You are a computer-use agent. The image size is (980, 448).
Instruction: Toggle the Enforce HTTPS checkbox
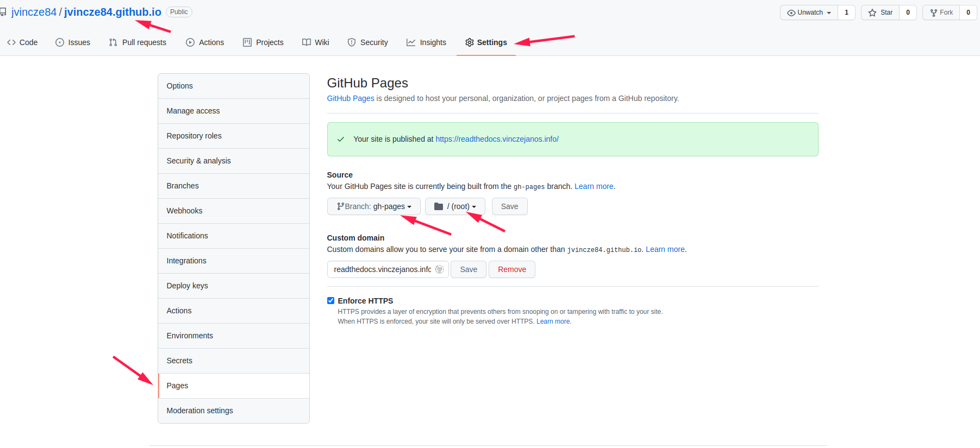(x=330, y=300)
